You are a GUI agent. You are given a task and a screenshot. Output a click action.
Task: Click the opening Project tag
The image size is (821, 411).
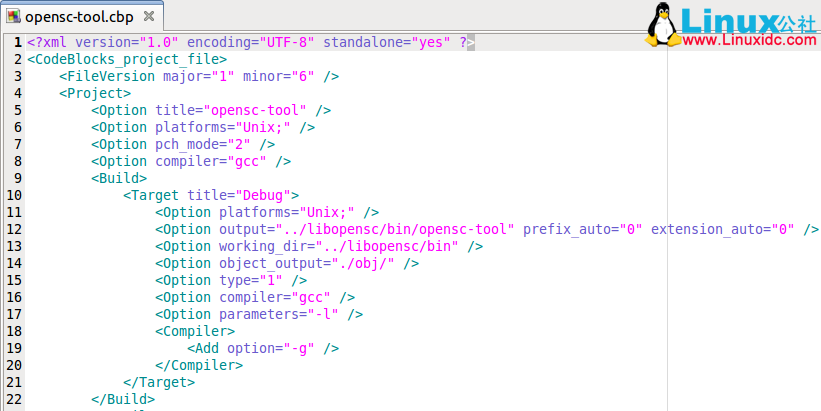(95, 94)
